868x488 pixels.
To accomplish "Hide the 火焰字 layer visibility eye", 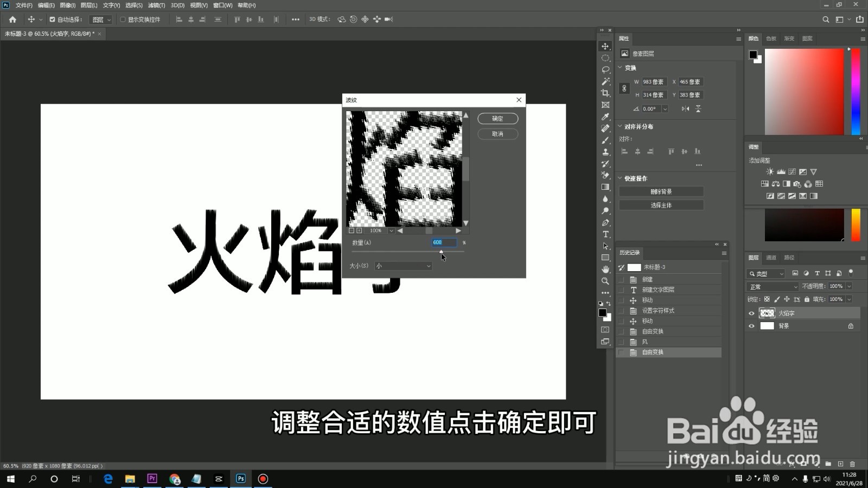I will click(751, 313).
